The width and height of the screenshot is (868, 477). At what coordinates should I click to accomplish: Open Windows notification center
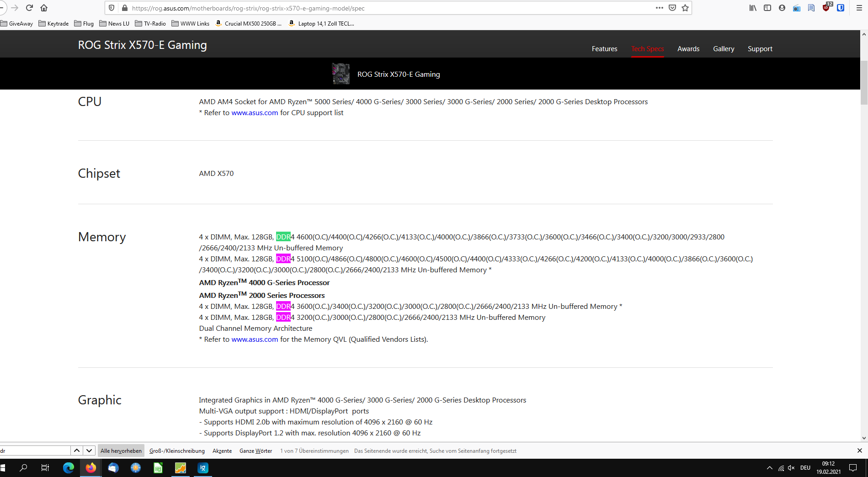(853, 468)
